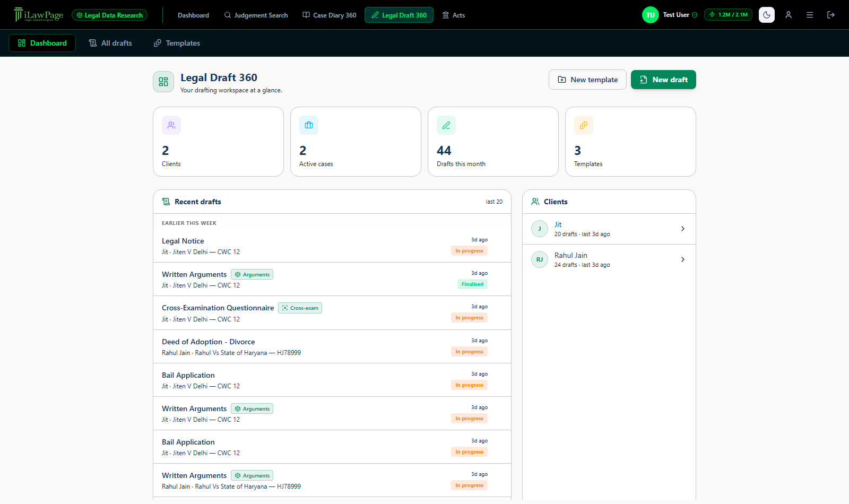Click the RJ client avatar
Screen dimensions: 849x504
click(x=540, y=259)
